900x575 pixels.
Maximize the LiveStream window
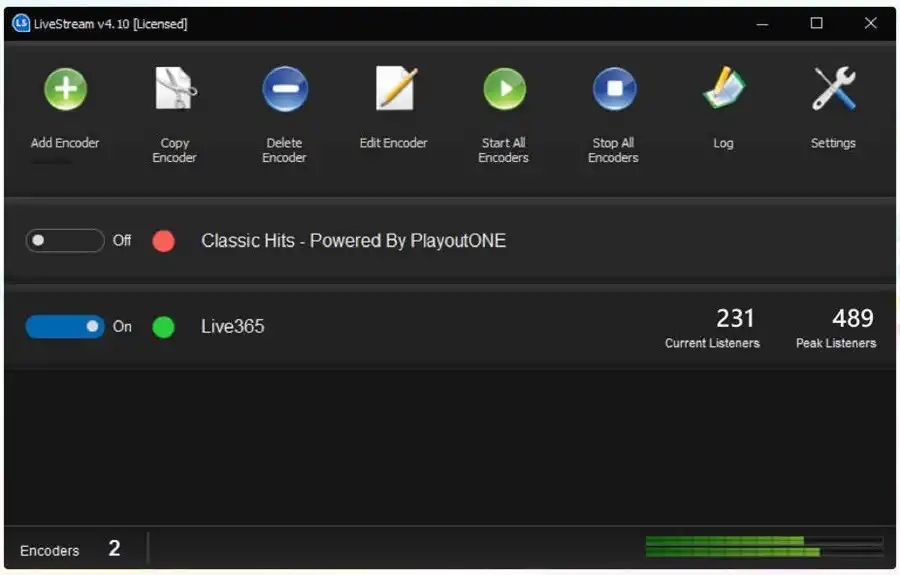click(816, 23)
